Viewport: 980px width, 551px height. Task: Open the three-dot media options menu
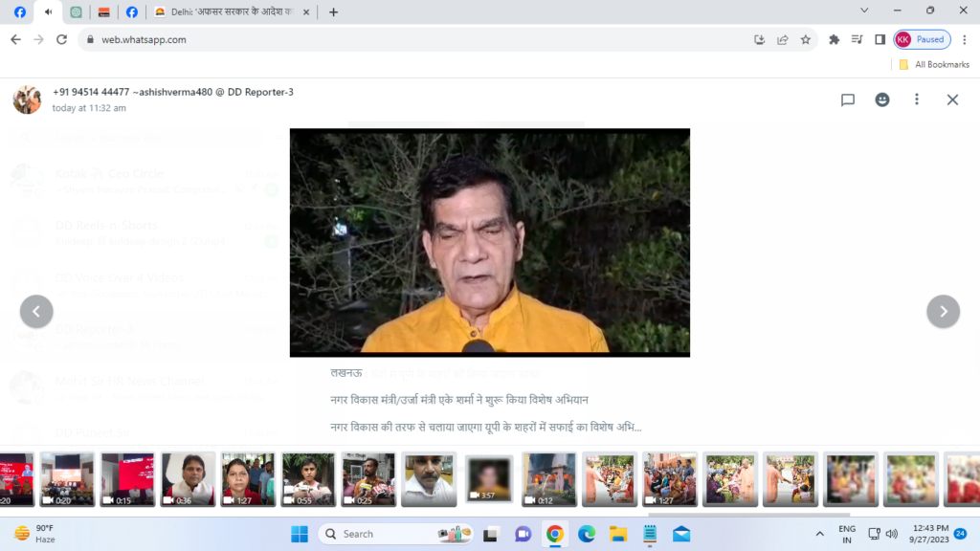[x=916, y=99]
